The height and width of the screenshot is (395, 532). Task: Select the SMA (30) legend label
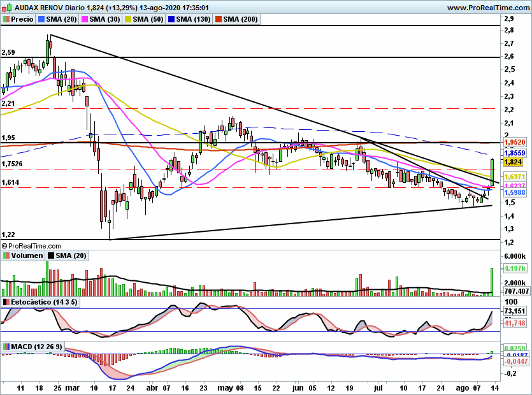click(x=104, y=19)
